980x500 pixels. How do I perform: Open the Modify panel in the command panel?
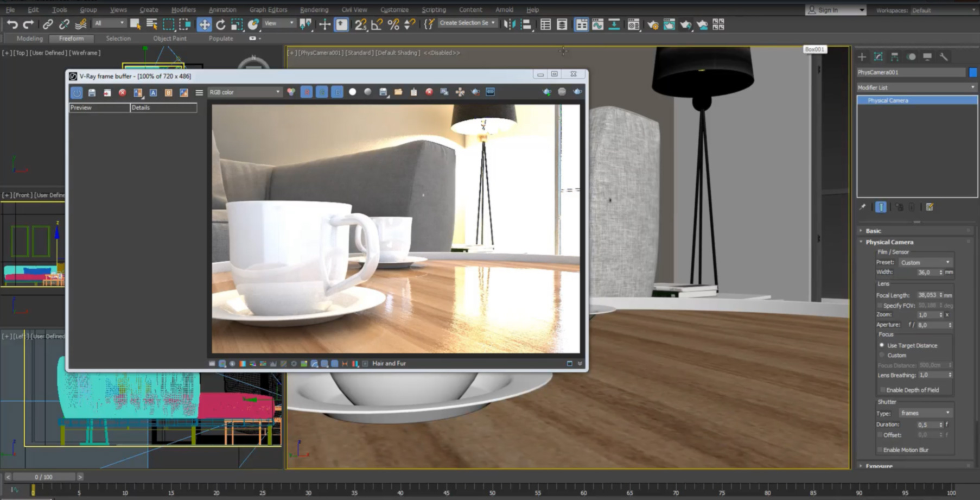click(x=878, y=56)
